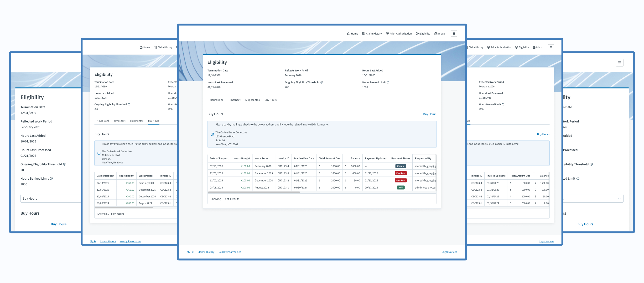Select Timesheet tab in center window

234,100
